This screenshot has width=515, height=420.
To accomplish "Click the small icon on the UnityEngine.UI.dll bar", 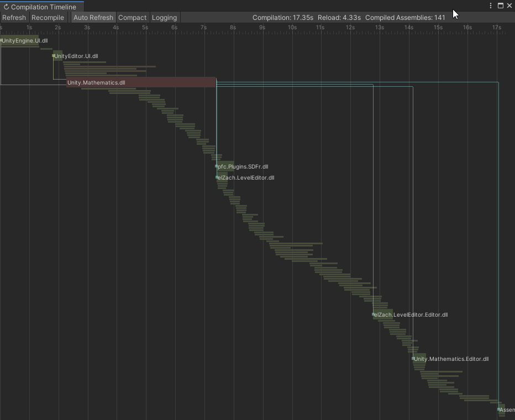I will tap(2, 40).
